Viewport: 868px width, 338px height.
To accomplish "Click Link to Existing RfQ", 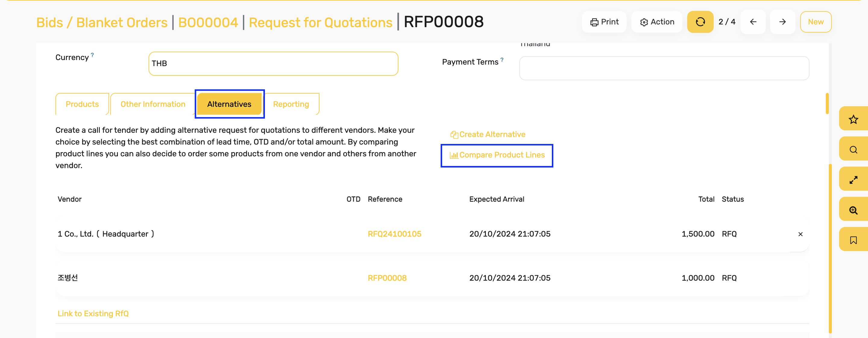I will (x=93, y=314).
